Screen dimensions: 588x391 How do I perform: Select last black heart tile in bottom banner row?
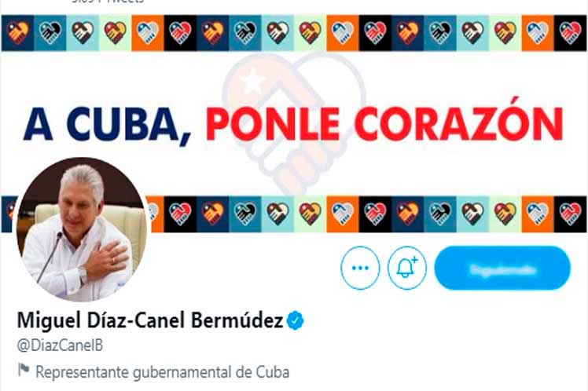point(571,214)
